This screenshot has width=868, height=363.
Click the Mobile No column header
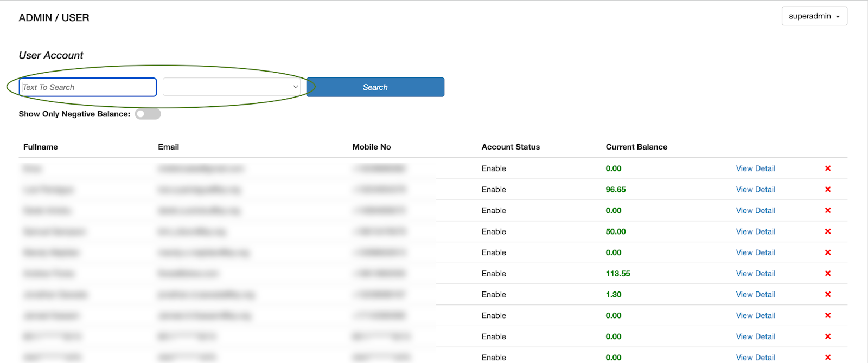pos(372,147)
